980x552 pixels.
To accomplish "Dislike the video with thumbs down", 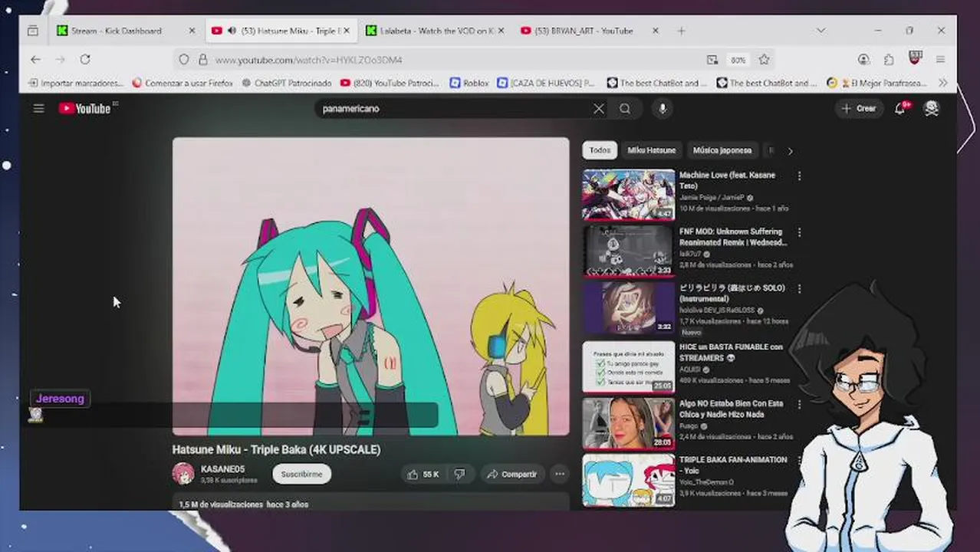I will 459,474.
